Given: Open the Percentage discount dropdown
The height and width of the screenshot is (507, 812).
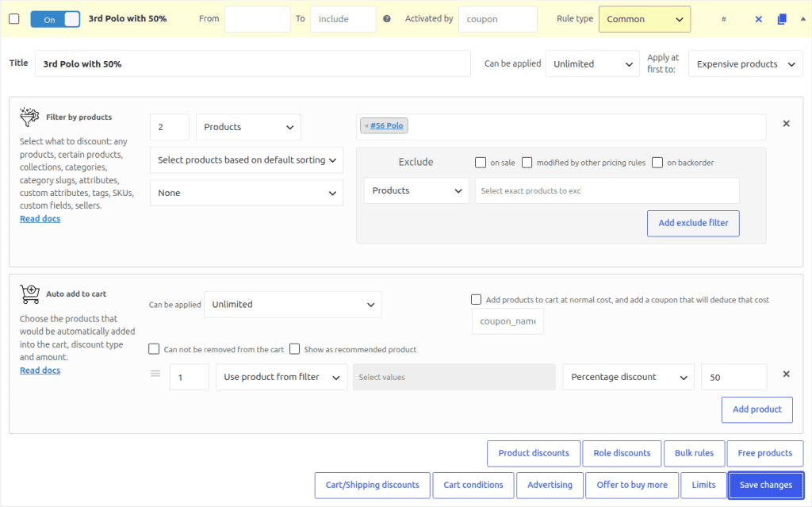Looking at the screenshot, I should coord(628,377).
